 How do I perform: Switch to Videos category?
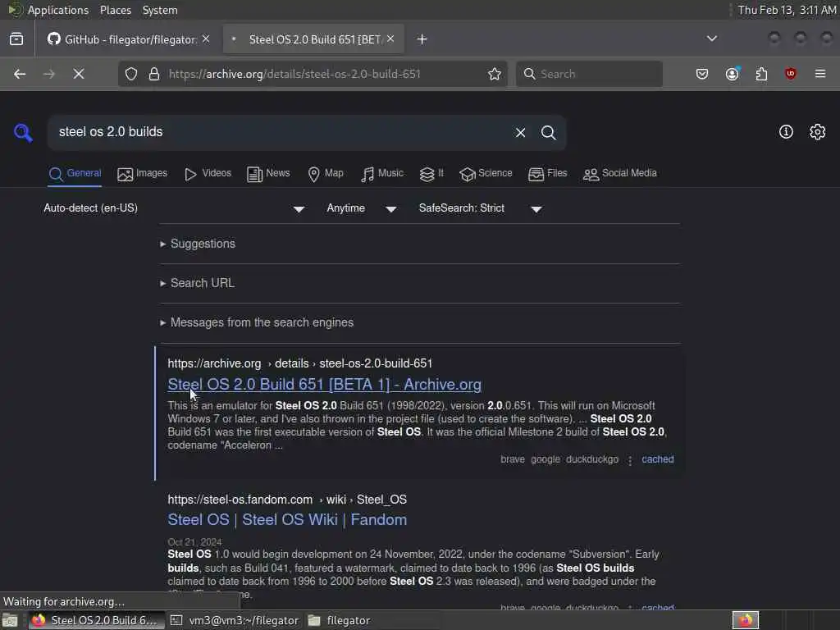point(208,174)
